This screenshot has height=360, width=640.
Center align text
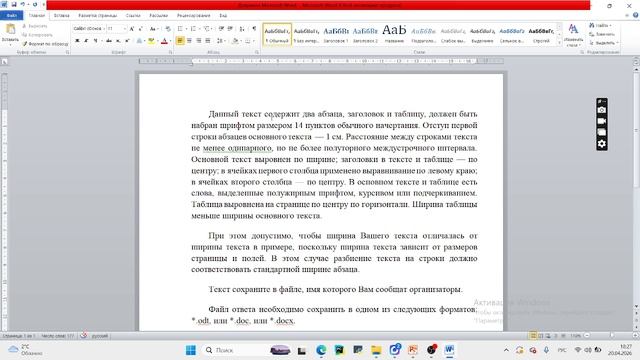[189, 40]
